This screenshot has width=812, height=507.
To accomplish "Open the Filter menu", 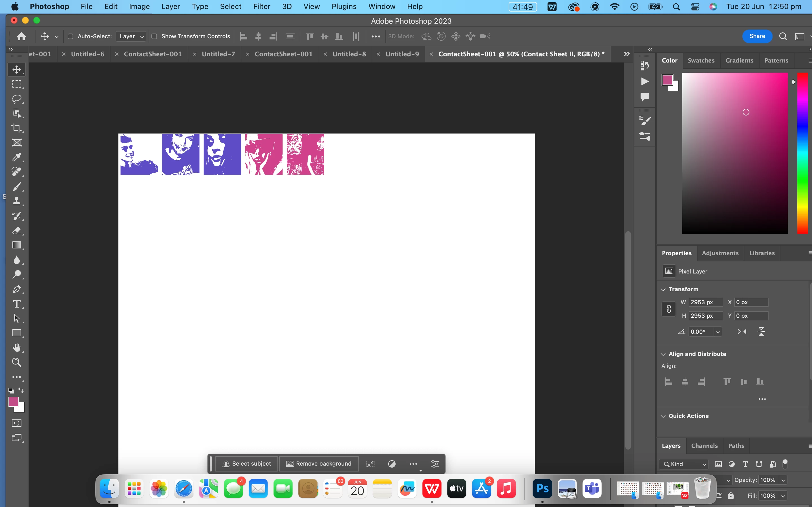I will tap(261, 6).
